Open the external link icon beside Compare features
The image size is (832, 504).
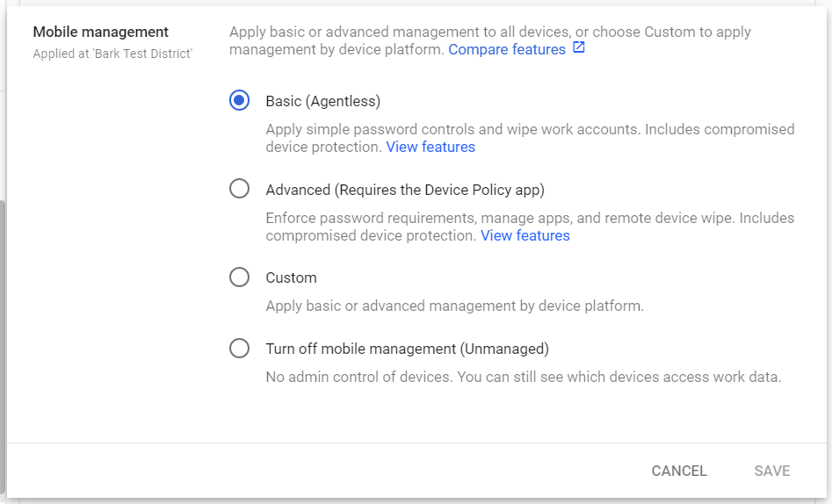(x=578, y=47)
